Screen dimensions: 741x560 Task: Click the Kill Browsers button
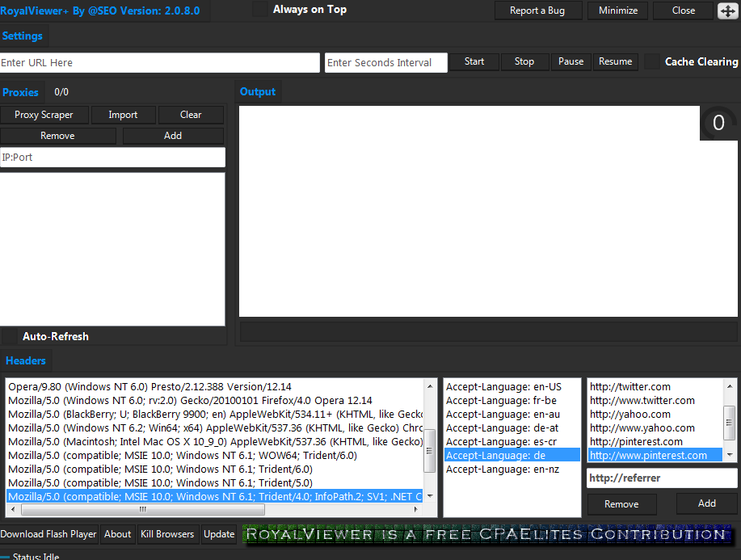pyautogui.click(x=167, y=534)
